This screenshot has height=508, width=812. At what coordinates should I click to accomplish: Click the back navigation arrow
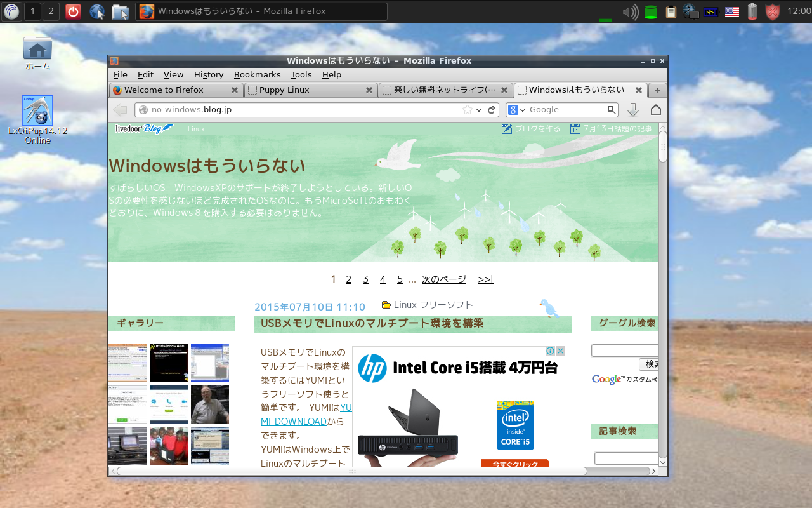[120, 110]
